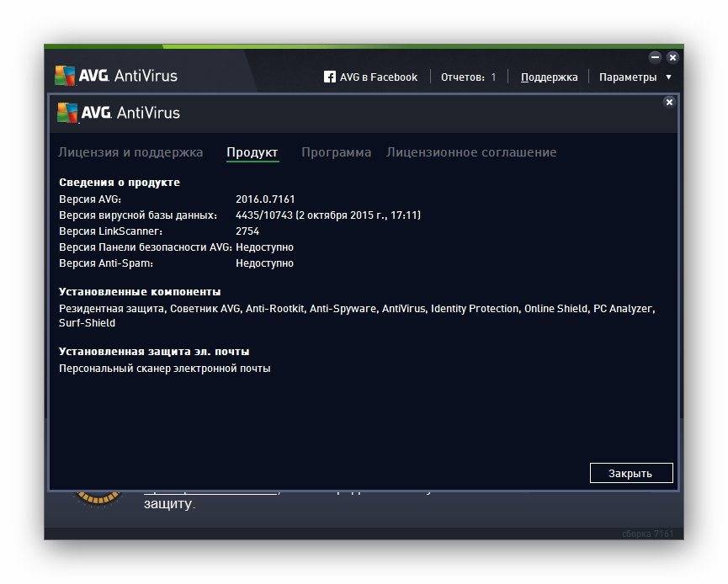Click Установленная защита эл. почты heading
This screenshot has height=584, width=728.
click(x=154, y=352)
